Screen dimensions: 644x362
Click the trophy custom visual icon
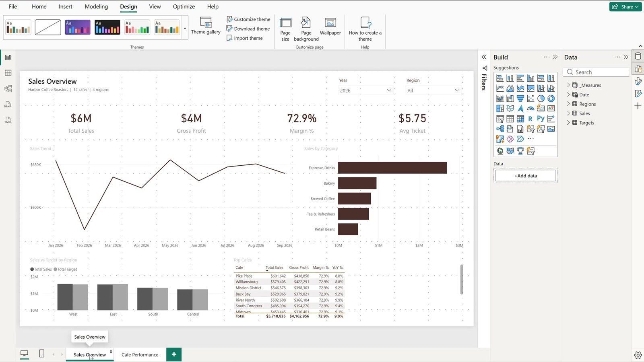[520, 151]
